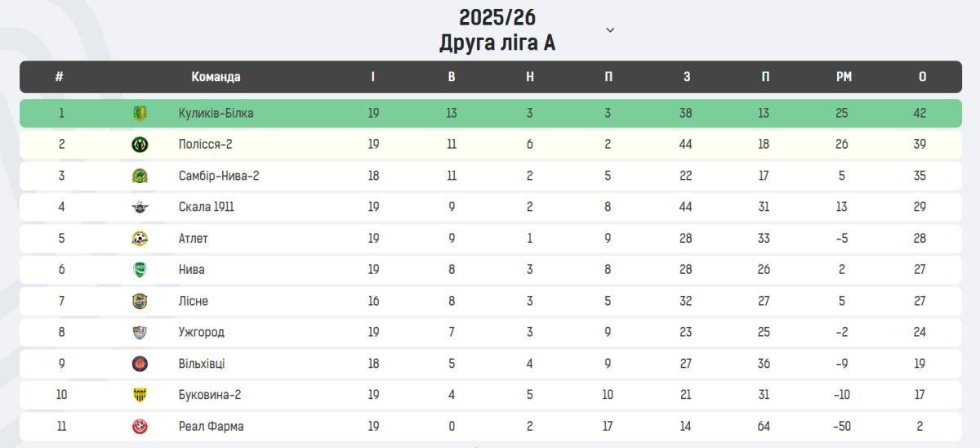
Task: Click the Вільхівці round club logo
Action: pyautogui.click(x=140, y=364)
